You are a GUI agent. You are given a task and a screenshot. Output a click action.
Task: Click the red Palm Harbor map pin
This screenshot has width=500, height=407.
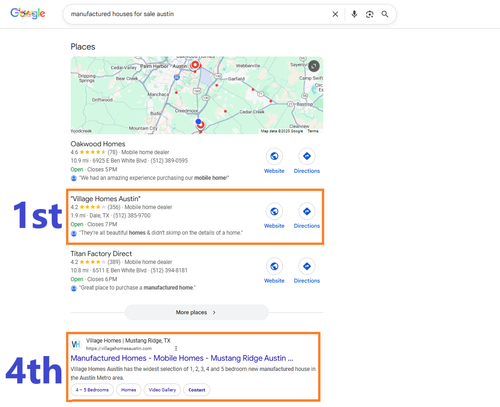tap(195, 65)
